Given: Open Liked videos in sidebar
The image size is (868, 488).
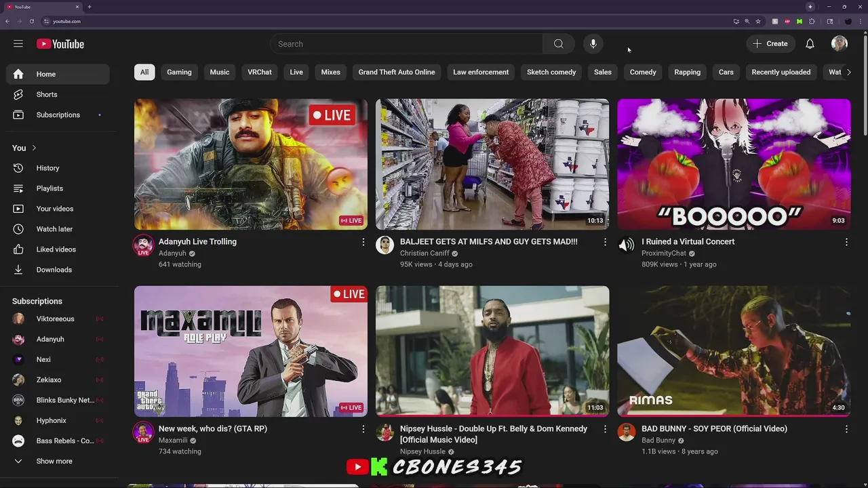Looking at the screenshot, I should (58, 249).
